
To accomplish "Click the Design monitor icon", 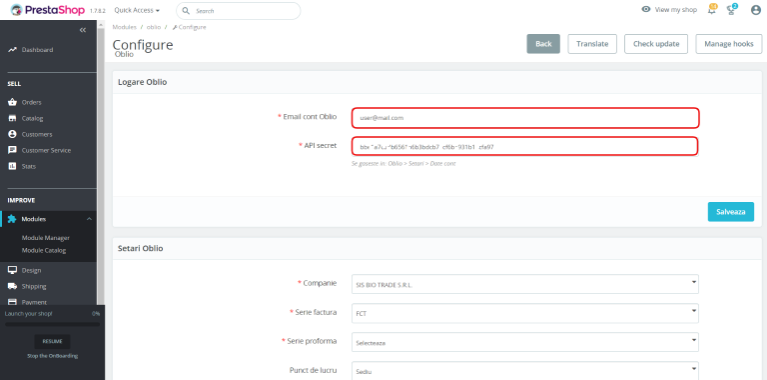I will tap(12, 270).
